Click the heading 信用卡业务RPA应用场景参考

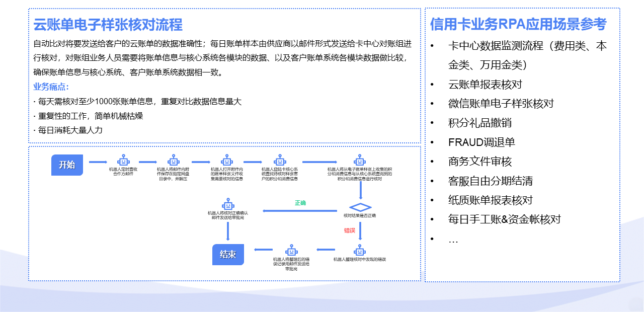518,24
